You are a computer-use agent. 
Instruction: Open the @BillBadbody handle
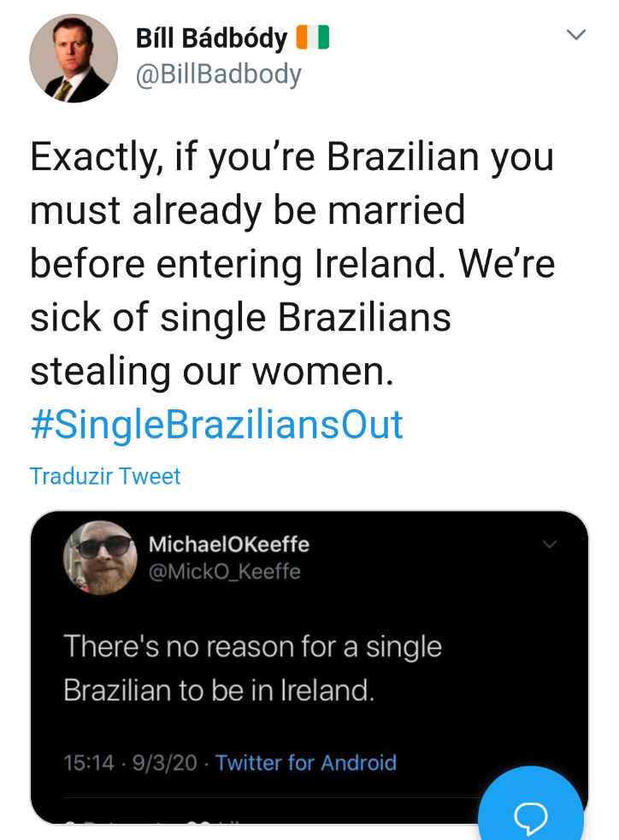point(219,75)
